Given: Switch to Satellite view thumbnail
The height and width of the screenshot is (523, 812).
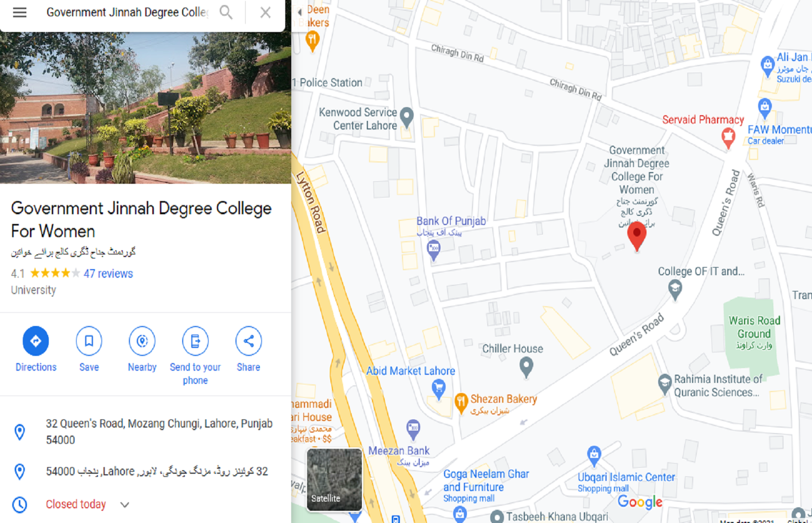Looking at the screenshot, I should click(x=334, y=479).
